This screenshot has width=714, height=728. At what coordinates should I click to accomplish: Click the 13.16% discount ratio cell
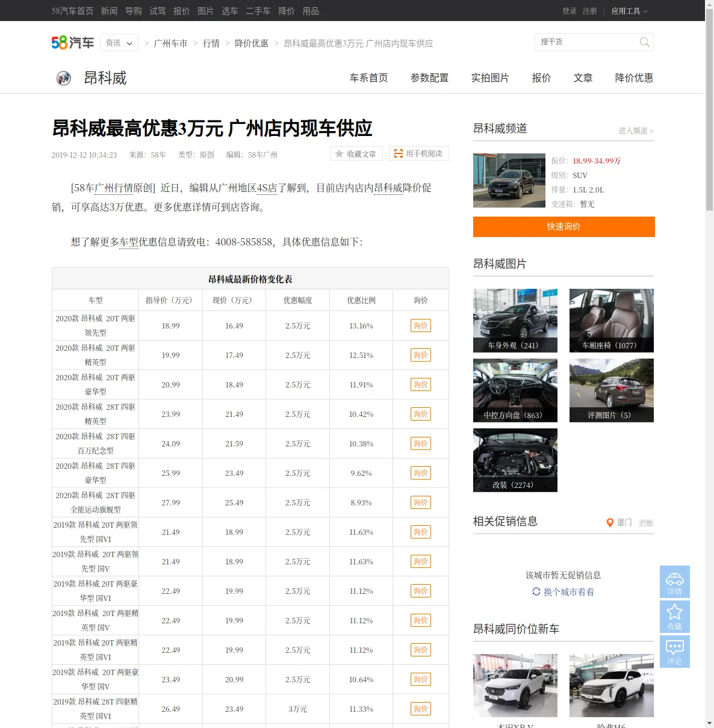pyautogui.click(x=361, y=325)
